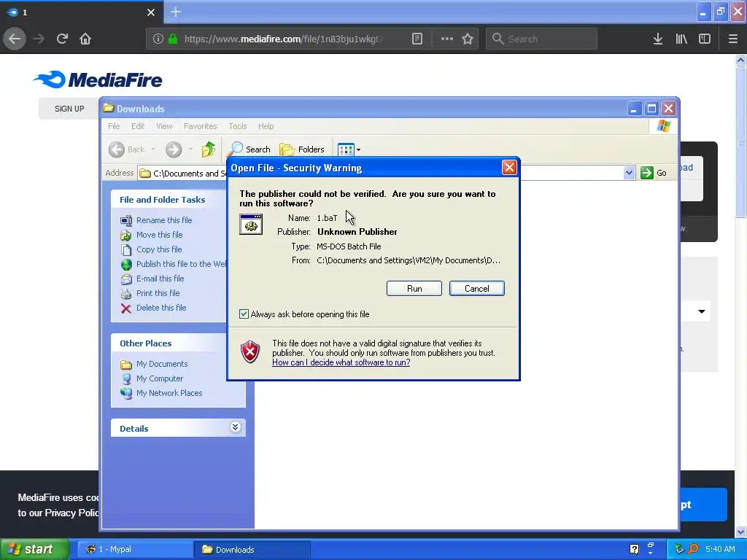The height and width of the screenshot is (560, 747).
Task: Toggle the browser sidebar icon
Action: (x=705, y=39)
